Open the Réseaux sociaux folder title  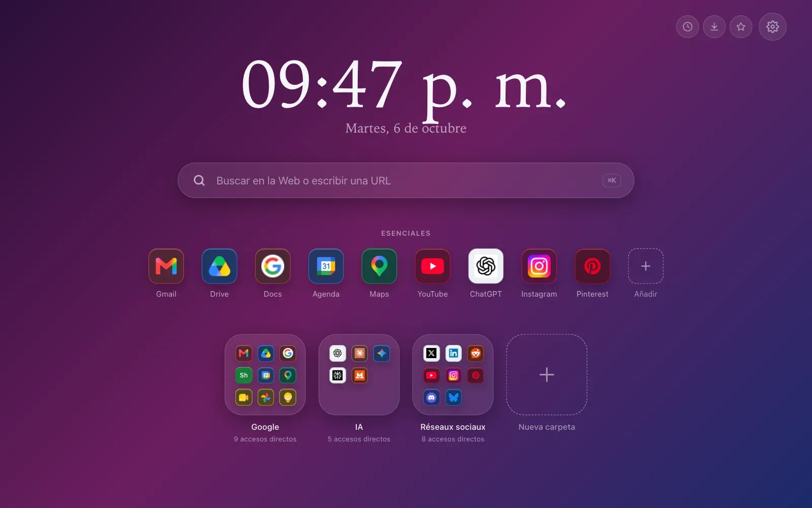[x=453, y=427]
